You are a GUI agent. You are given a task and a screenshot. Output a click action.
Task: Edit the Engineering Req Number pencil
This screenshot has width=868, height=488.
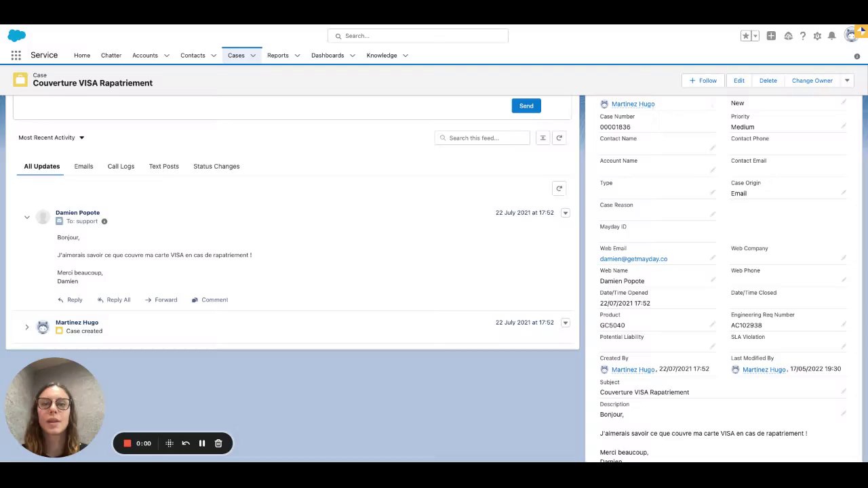[x=844, y=324]
